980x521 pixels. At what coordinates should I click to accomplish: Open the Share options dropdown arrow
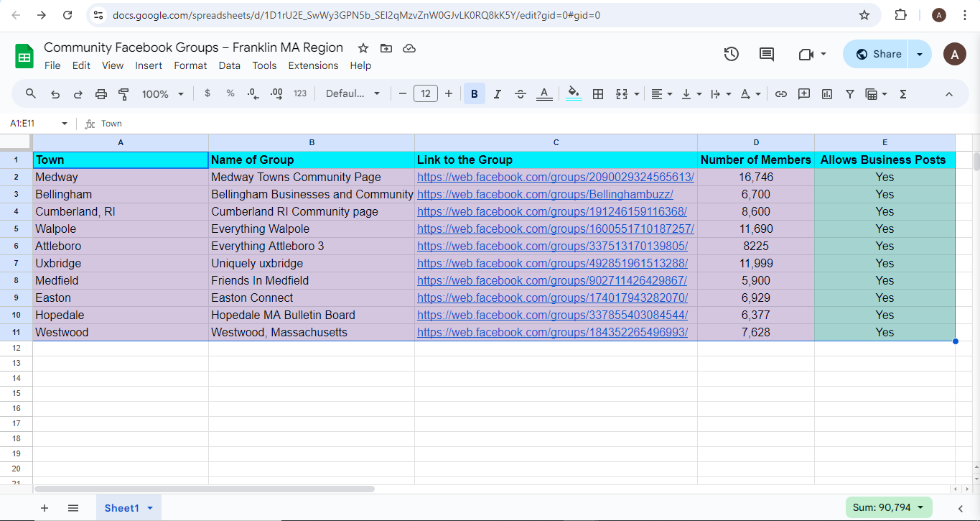point(920,54)
